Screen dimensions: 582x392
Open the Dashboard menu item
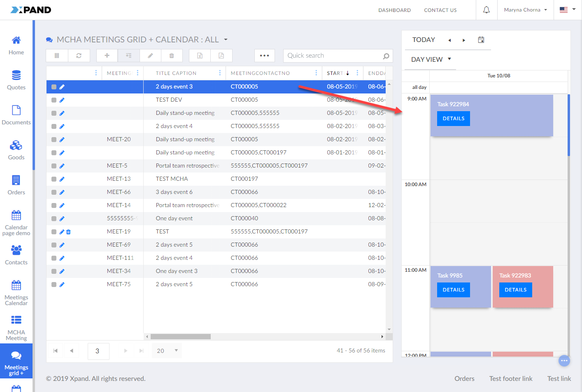(394, 10)
